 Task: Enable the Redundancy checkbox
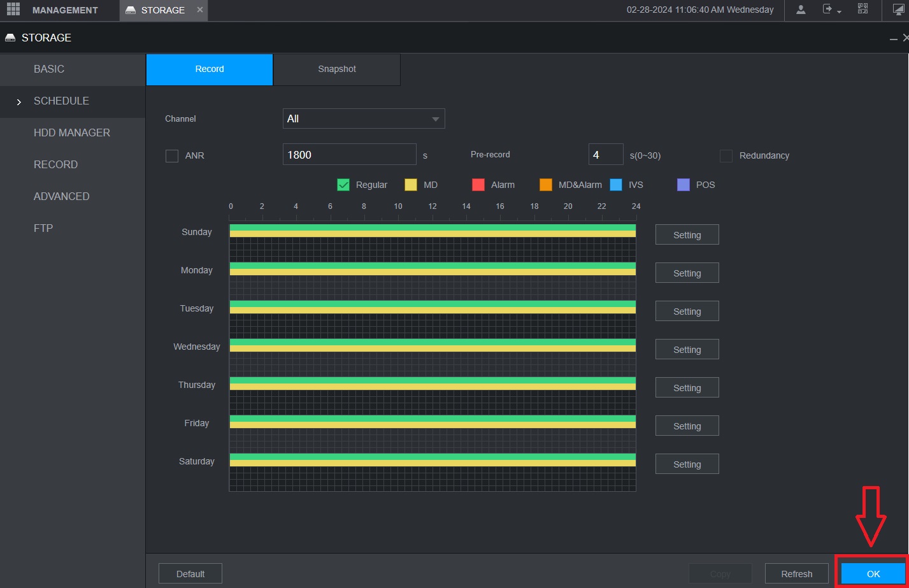pyautogui.click(x=726, y=155)
